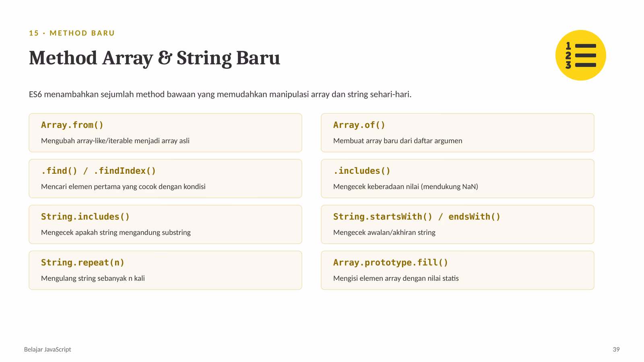
Task: Click 'Mengulang string sebanyak n kali' text
Action: (x=93, y=278)
